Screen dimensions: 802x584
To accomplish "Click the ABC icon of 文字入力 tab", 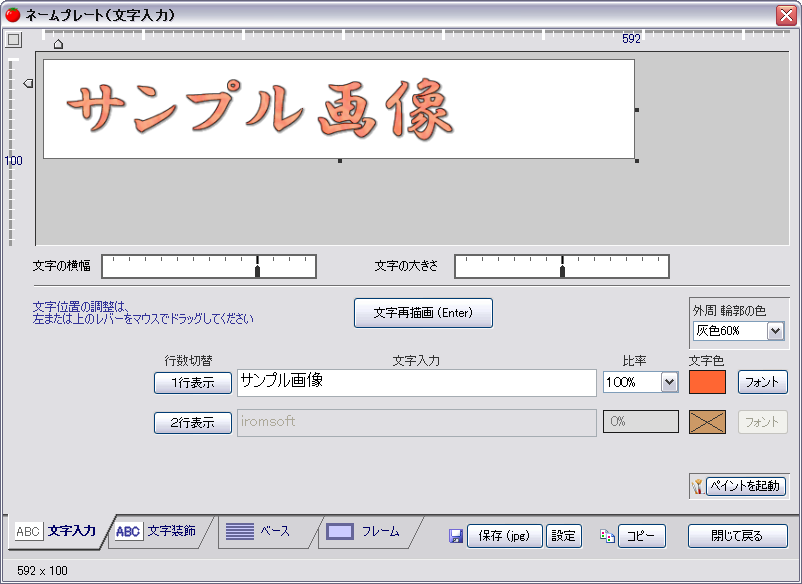I will [x=28, y=531].
